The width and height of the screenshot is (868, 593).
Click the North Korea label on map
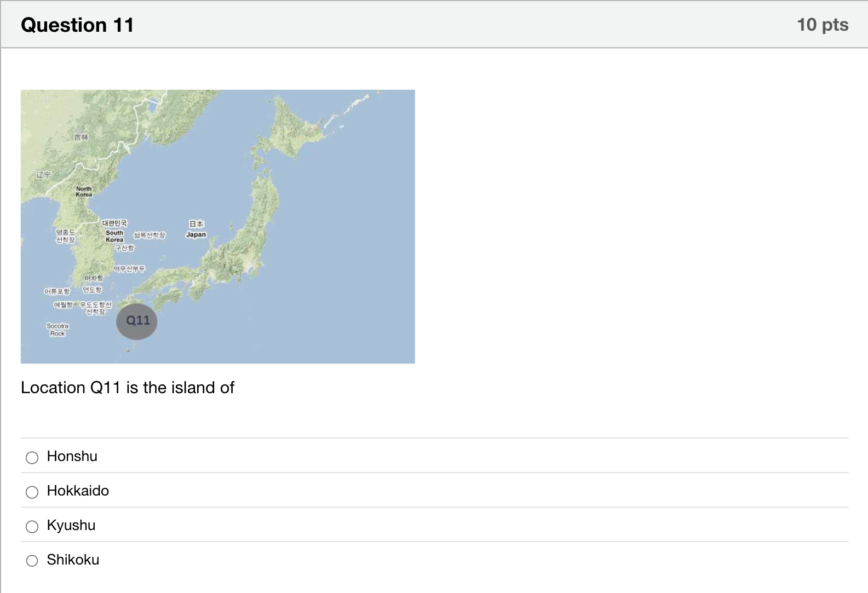(84, 192)
